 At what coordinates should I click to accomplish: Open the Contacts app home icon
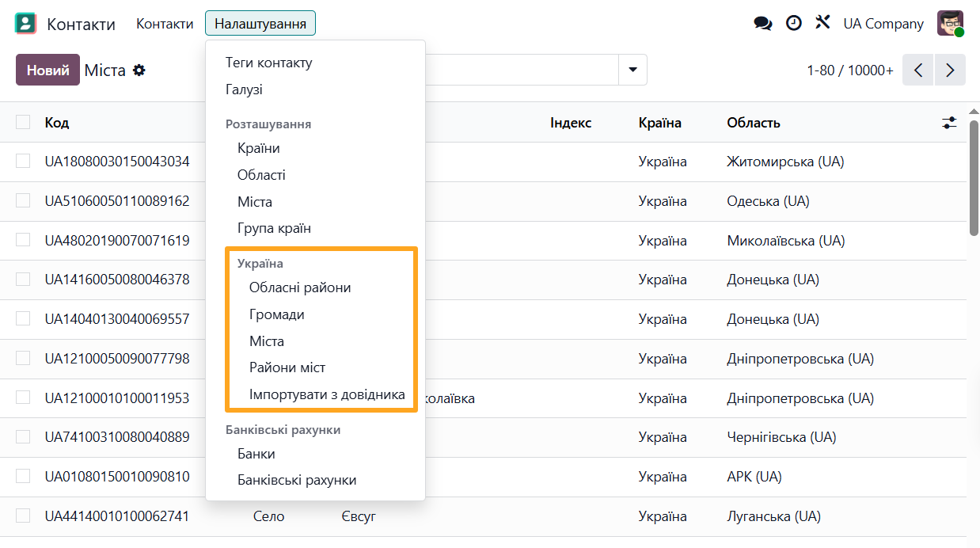click(25, 24)
